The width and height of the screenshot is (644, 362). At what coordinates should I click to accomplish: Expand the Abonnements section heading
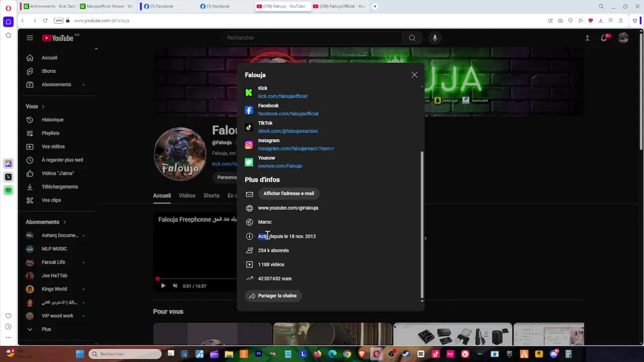click(x=46, y=222)
